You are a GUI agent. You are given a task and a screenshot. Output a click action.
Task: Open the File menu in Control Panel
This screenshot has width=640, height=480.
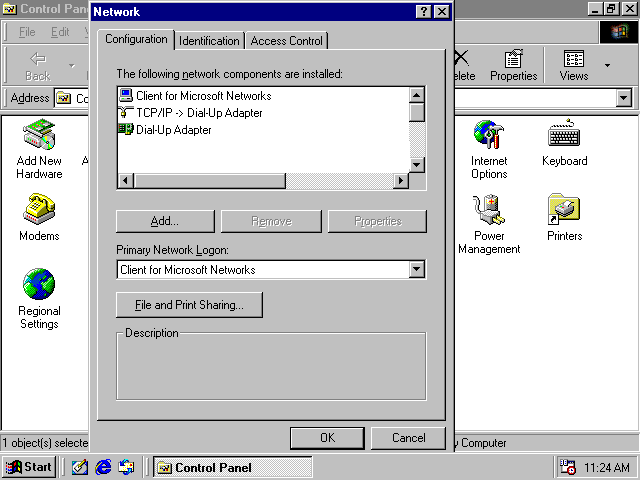tap(27, 32)
